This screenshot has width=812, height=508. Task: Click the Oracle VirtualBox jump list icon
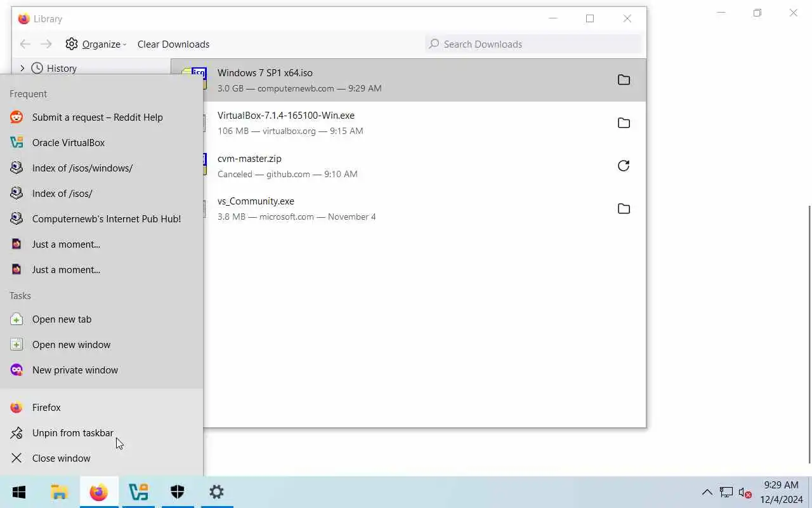pos(16,142)
